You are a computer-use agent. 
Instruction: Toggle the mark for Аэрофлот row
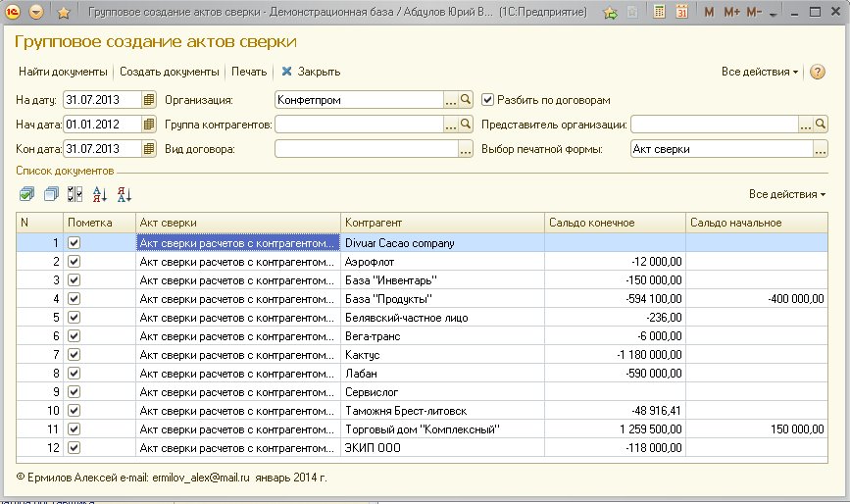pos(74,262)
